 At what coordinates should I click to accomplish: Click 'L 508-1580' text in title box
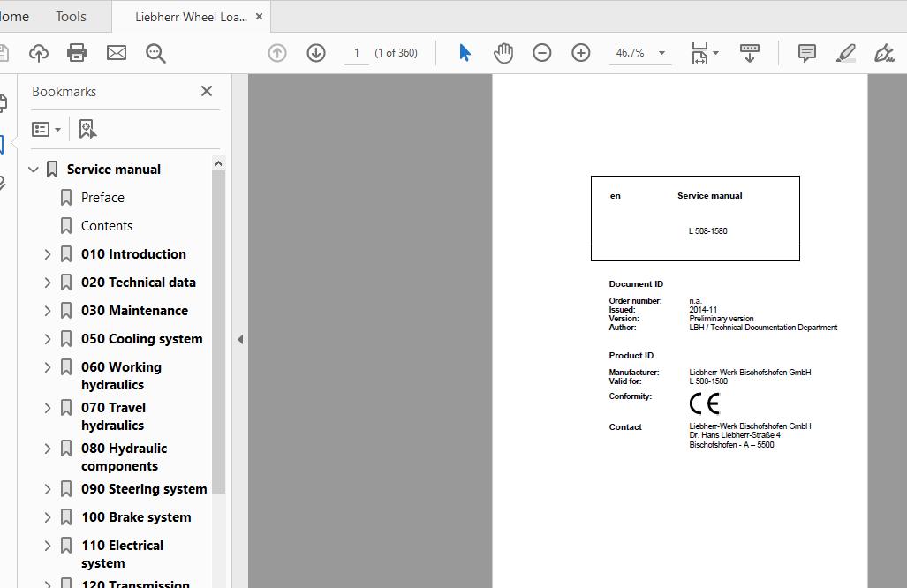(x=707, y=231)
